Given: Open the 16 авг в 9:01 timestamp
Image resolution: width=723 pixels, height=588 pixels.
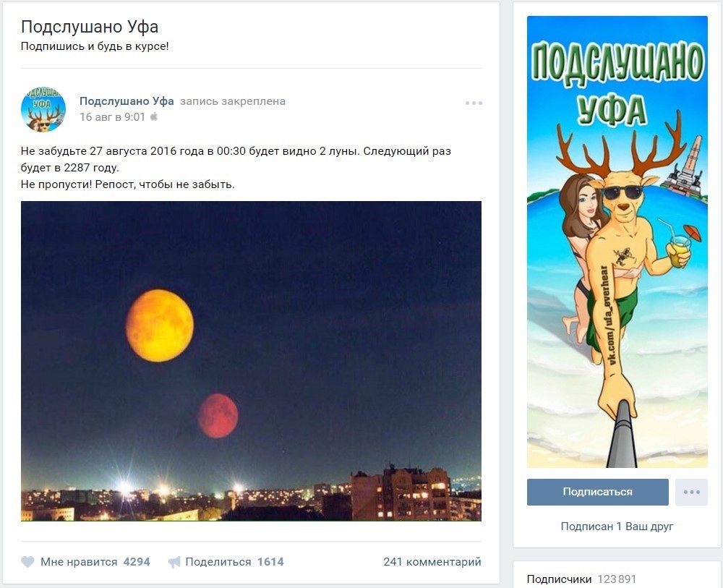Looking at the screenshot, I should [x=112, y=116].
